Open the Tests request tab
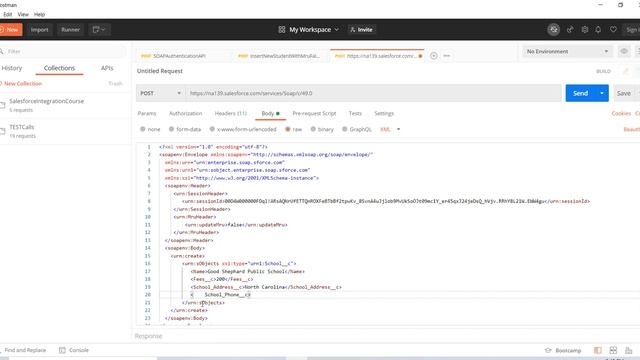 click(x=355, y=113)
